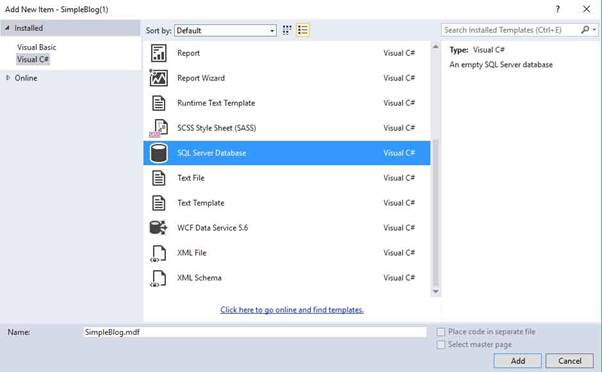Click the XML Schema icon
Screen dimensions: 602x372
click(158, 279)
